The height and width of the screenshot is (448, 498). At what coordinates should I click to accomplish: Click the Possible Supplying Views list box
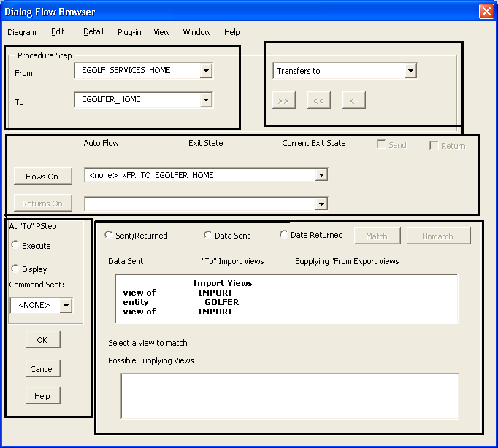(289, 395)
